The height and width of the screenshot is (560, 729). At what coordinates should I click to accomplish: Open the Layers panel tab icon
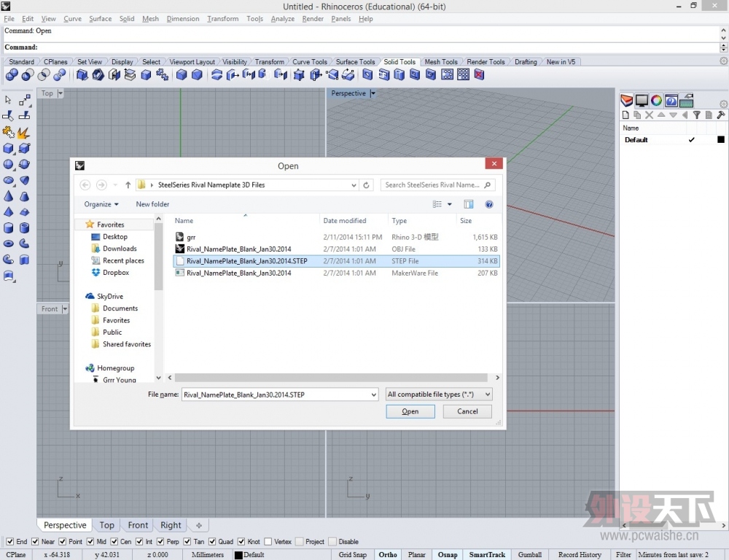point(626,101)
